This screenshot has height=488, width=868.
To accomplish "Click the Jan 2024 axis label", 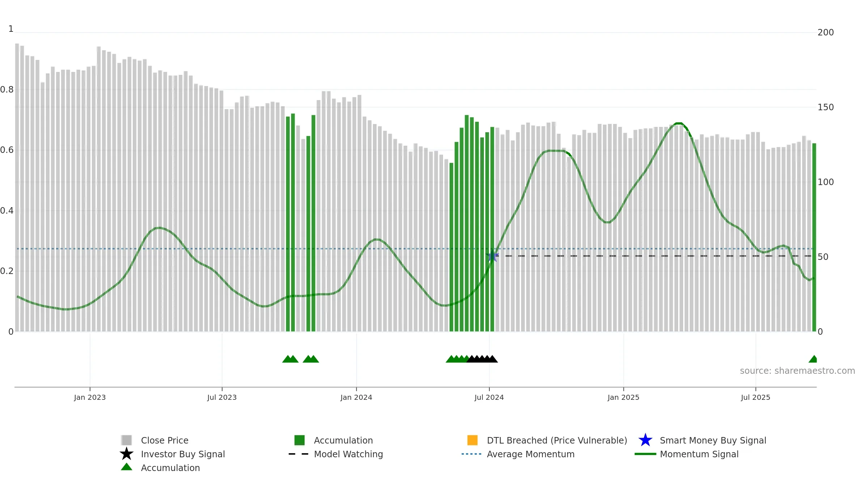I will click(356, 398).
